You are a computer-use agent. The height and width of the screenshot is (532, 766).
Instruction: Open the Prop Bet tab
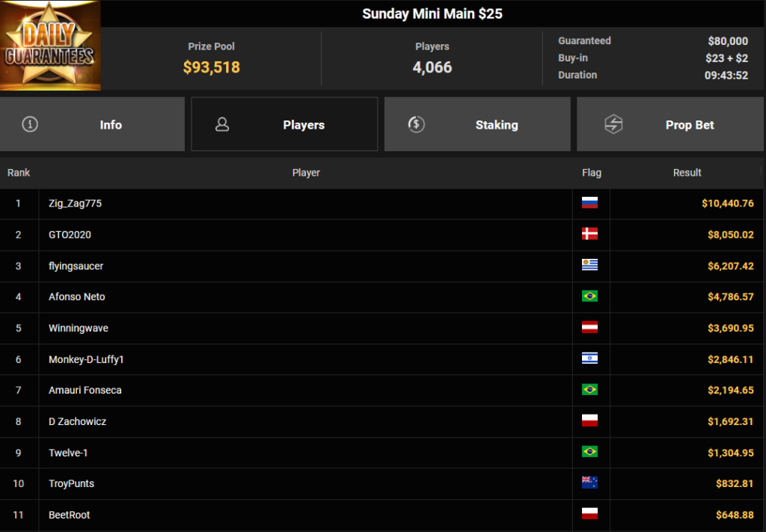670,124
